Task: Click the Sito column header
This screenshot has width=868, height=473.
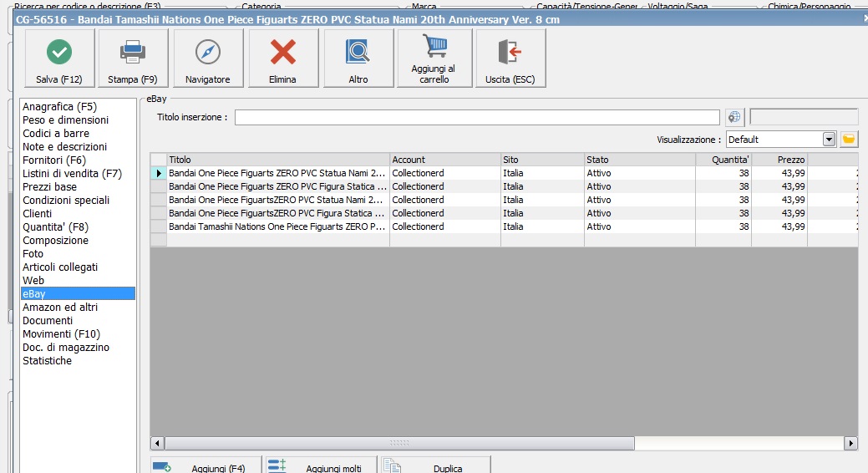Action: coord(542,160)
